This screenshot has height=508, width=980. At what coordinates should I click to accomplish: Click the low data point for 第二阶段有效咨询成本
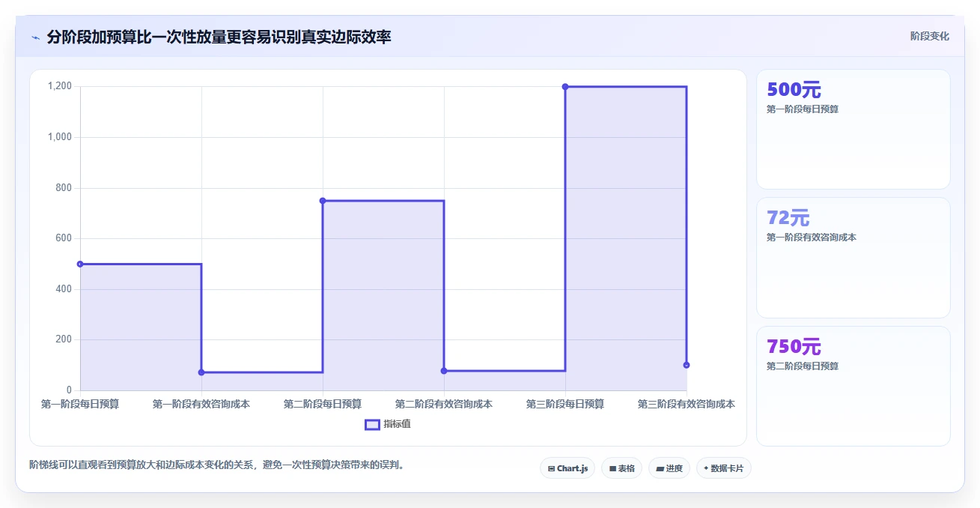[x=444, y=371]
